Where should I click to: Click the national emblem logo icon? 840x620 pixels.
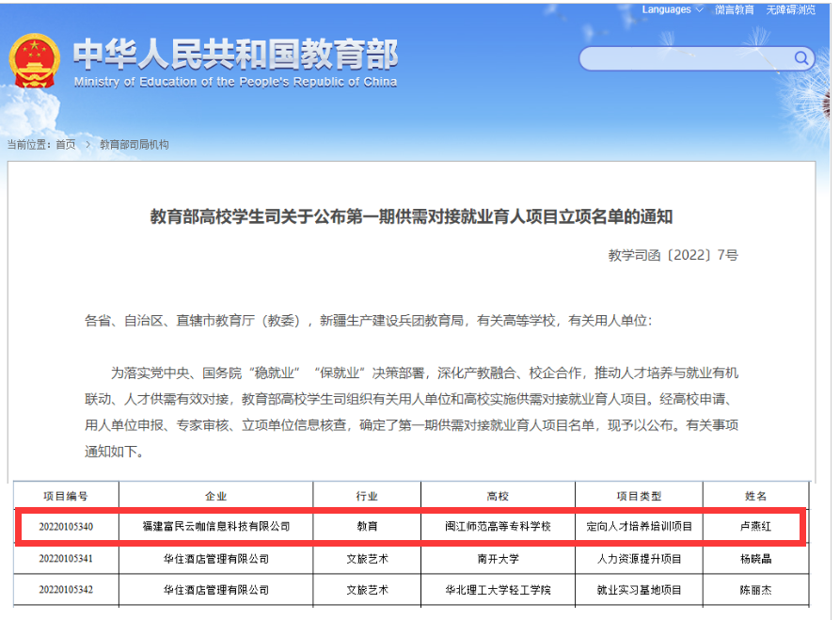pyautogui.click(x=34, y=60)
